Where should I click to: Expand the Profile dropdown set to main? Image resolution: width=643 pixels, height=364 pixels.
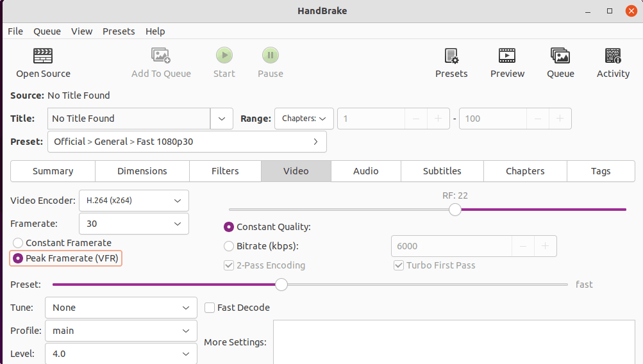coord(121,331)
